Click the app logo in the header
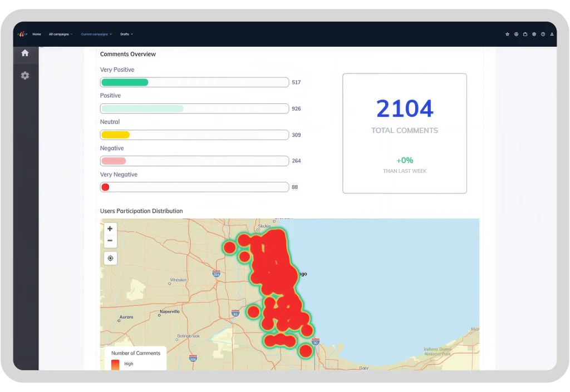 pos(22,34)
